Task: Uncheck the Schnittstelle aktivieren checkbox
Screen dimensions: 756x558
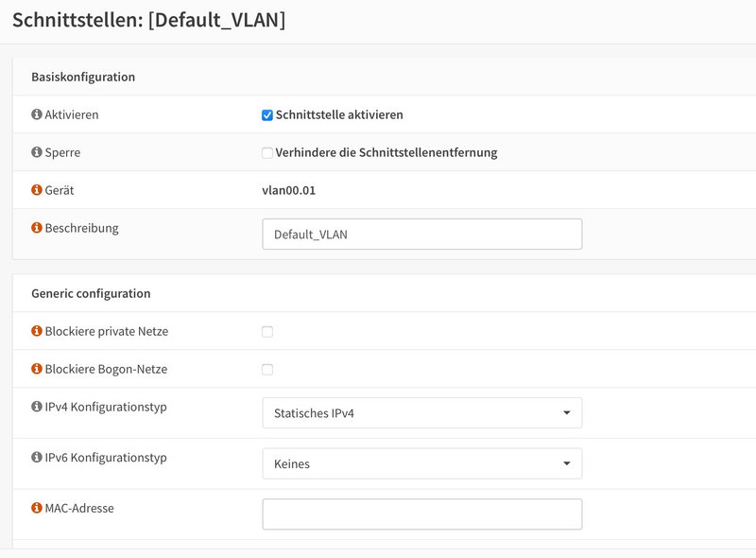Action: click(267, 114)
